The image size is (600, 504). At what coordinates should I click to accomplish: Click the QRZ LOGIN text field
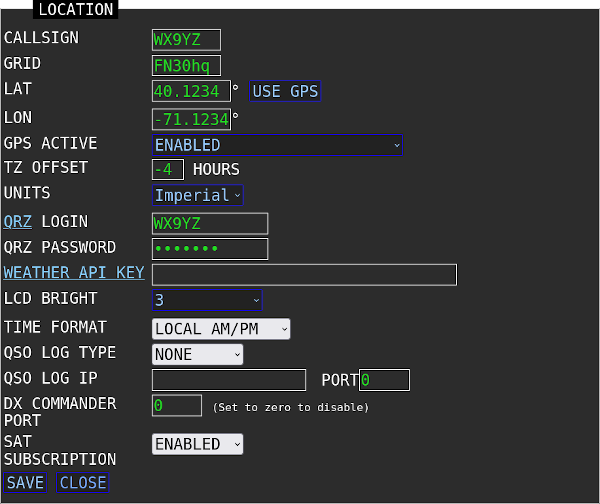click(210, 223)
